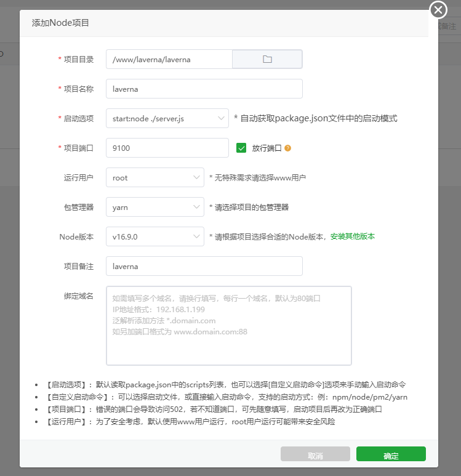This screenshot has height=476, width=461.
Task: Click the dialog title 添加Node项目
Action: tap(60, 23)
